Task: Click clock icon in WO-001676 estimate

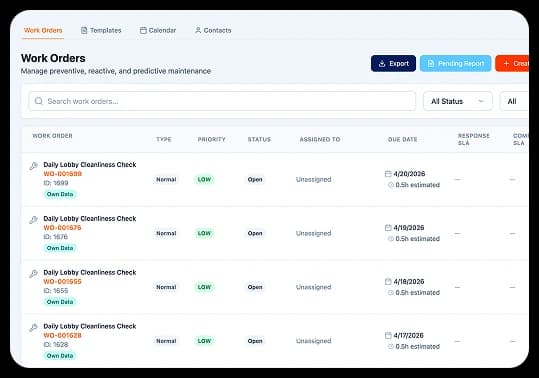Action: tap(391, 239)
